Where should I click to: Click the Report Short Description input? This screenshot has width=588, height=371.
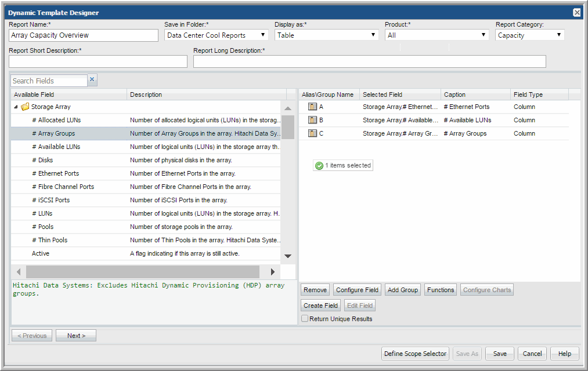click(98, 61)
